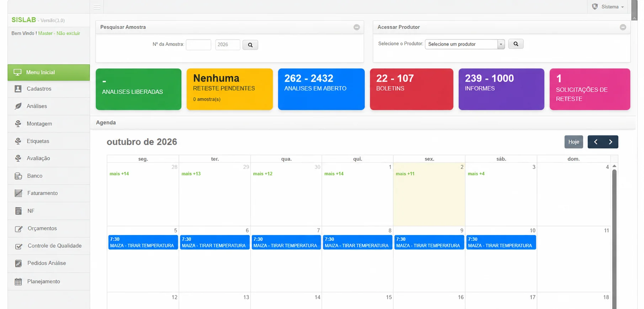Open 7:30 MAIZA event on day 5

coord(143,242)
